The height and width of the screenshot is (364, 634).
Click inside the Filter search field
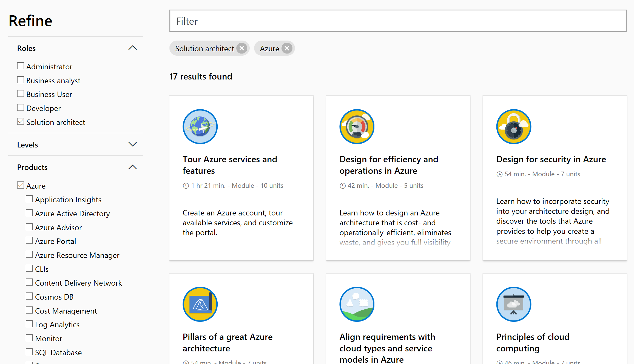[398, 21]
